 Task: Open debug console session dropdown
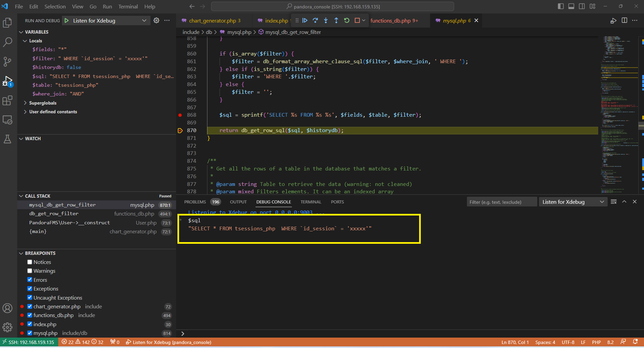point(573,202)
